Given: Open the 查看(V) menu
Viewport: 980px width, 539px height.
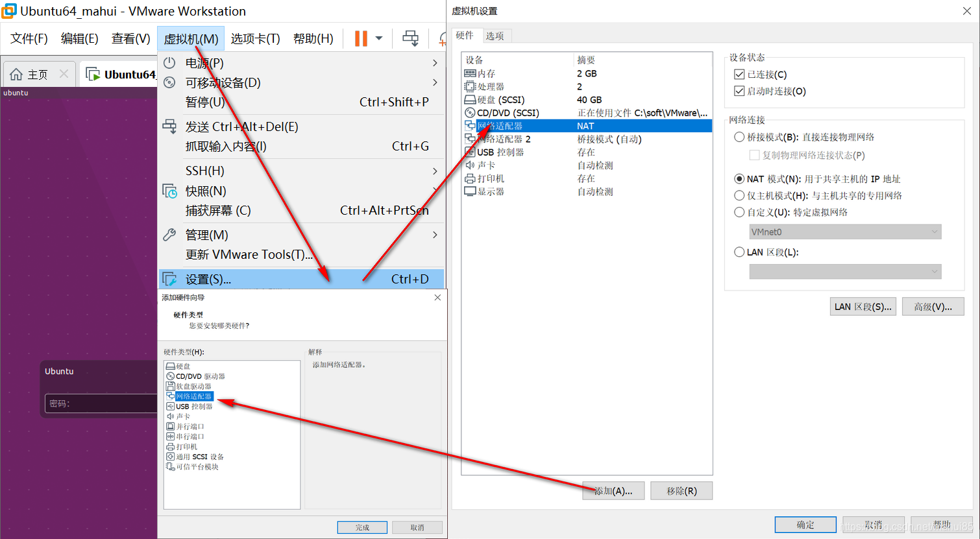Looking at the screenshot, I should (x=131, y=39).
